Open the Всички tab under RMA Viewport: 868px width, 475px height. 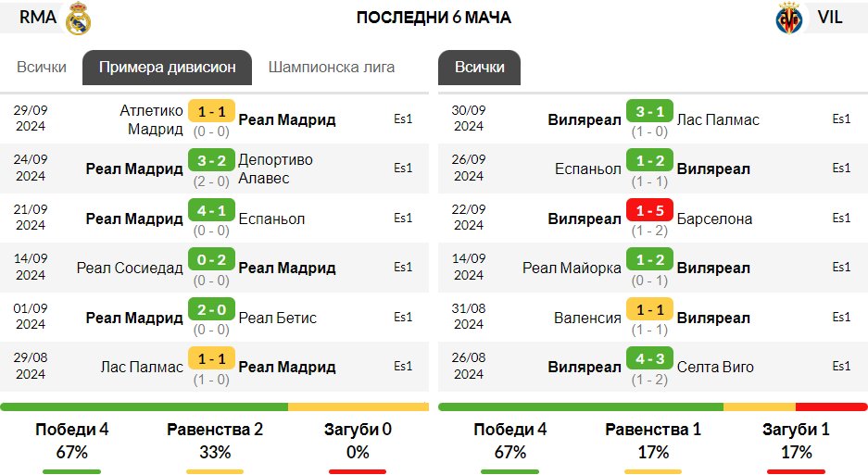(x=42, y=67)
